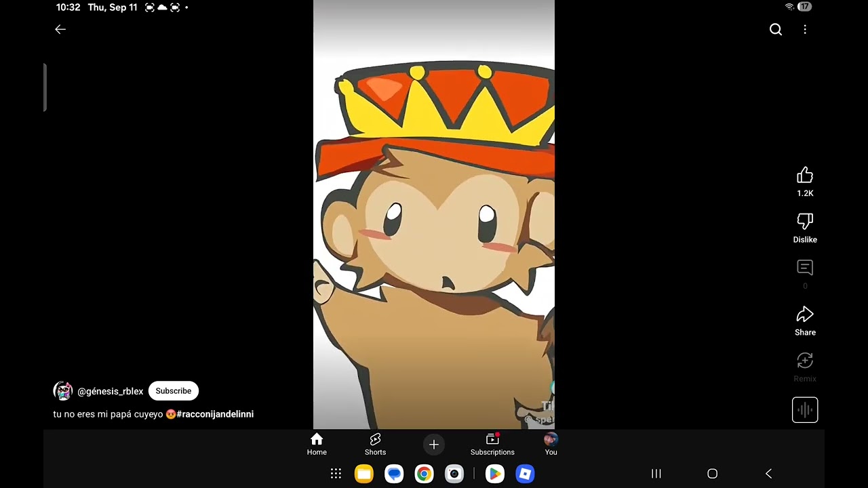The image size is (868, 488).
Task: Open the Subscriptions tab
Action: (x=492, y=445)
